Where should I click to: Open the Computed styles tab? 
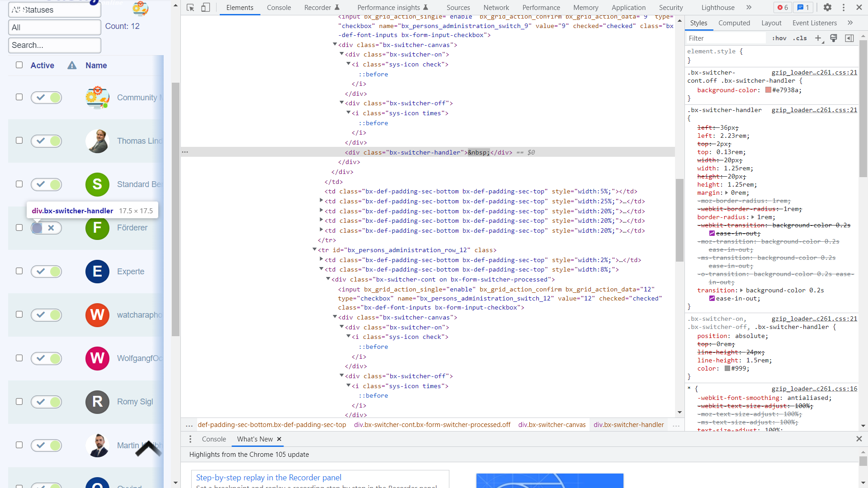pyautogui.click(x=734, y=23)
